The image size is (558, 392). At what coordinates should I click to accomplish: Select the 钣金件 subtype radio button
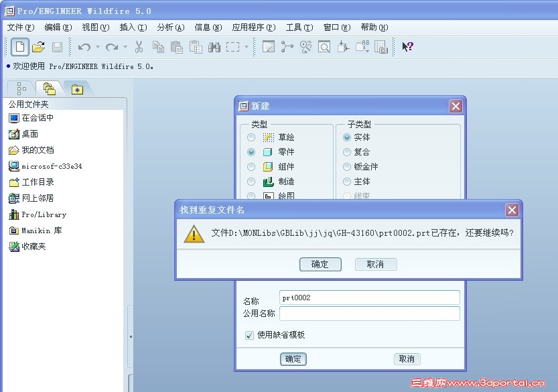click(347, 167)
